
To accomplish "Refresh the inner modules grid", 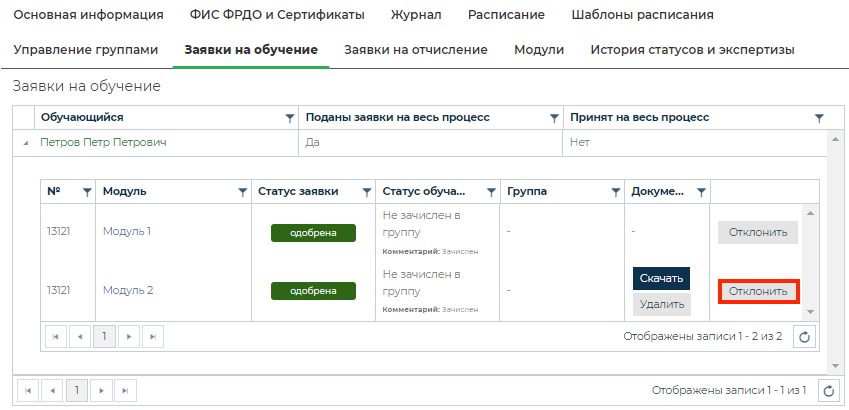I will pyautogui.click(x=805, y=337).
